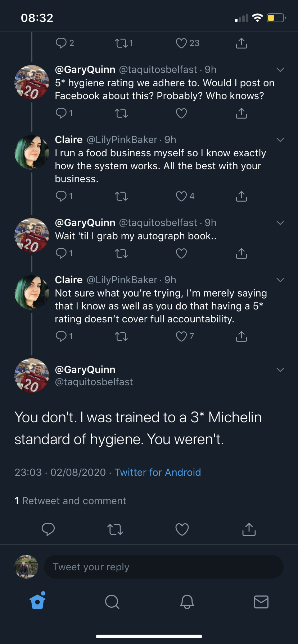This screenshot has width=298, height=644.
Task: Like Claire's 'full accountability' tweet
Action: (x=181, y=336)
